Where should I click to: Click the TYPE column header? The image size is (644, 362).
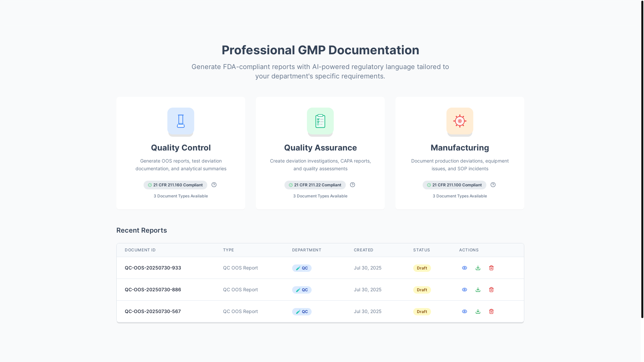[x=228, y=250]
